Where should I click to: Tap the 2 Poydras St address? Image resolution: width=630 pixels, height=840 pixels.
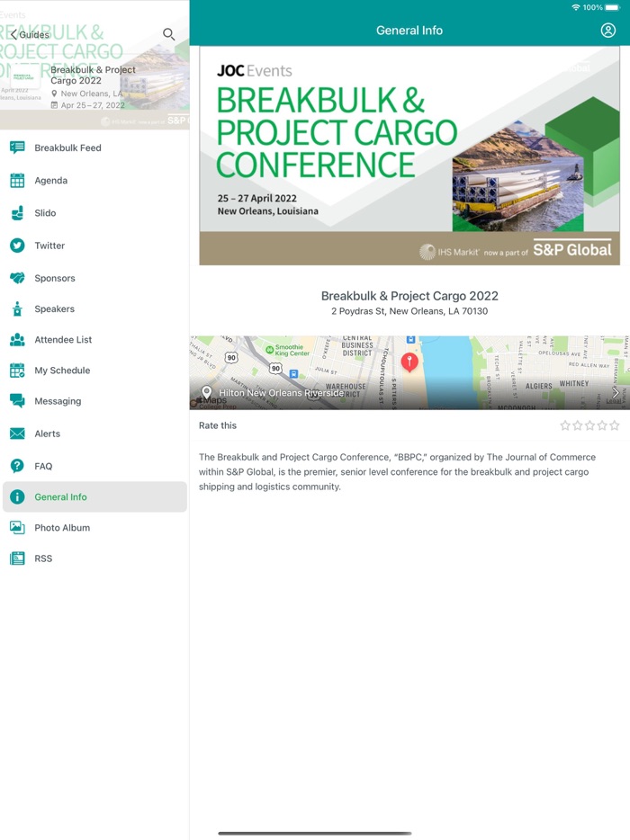pos(409,311)
